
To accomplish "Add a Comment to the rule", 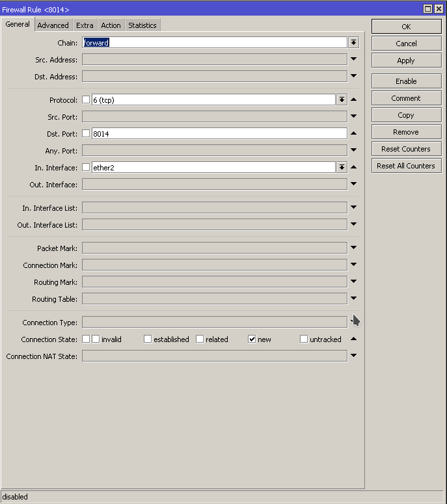I will tap(406, 98).
